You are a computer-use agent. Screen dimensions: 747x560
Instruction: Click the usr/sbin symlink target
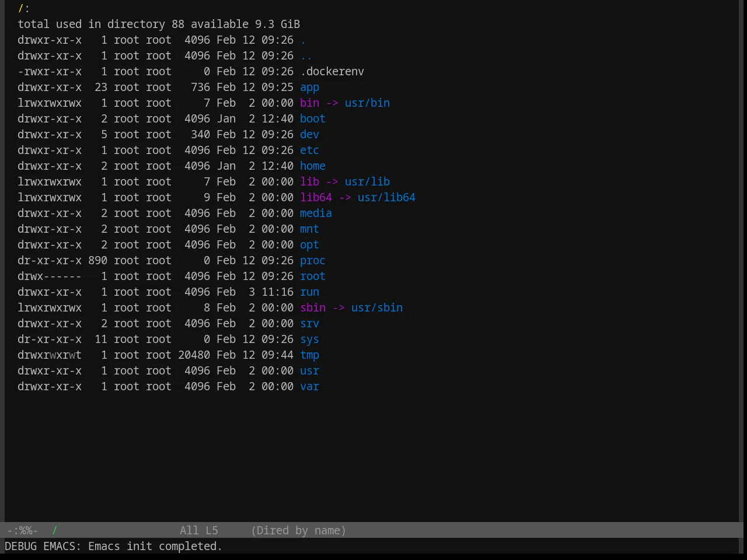[x=377, y=308]
